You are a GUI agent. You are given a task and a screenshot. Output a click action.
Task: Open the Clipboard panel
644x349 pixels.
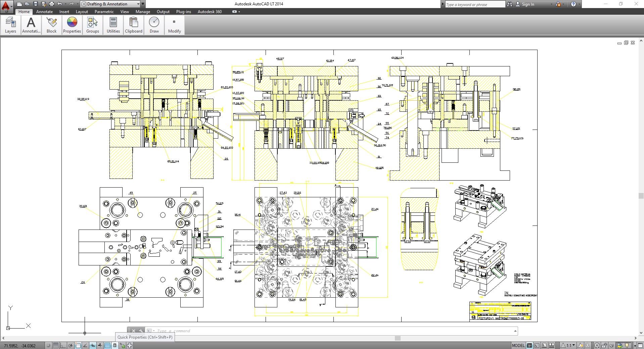pyautogui.click(x=134, y=25)
